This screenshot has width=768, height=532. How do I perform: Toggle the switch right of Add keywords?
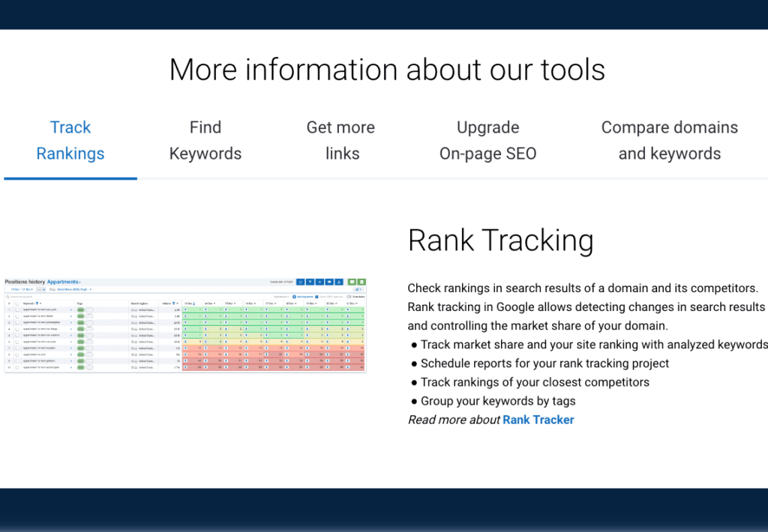pyautogui.click(x=349, y=297)
